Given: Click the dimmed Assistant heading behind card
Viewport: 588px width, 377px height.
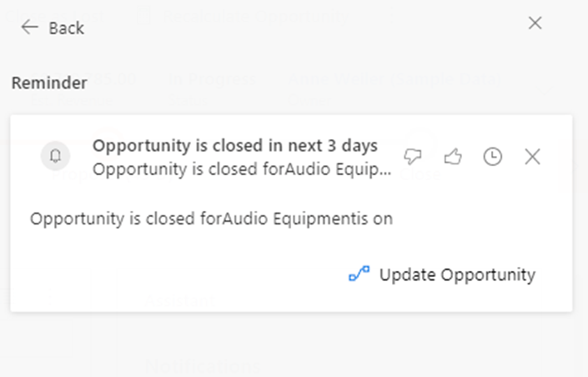Looking at the screenshot, I should point(179,300).
